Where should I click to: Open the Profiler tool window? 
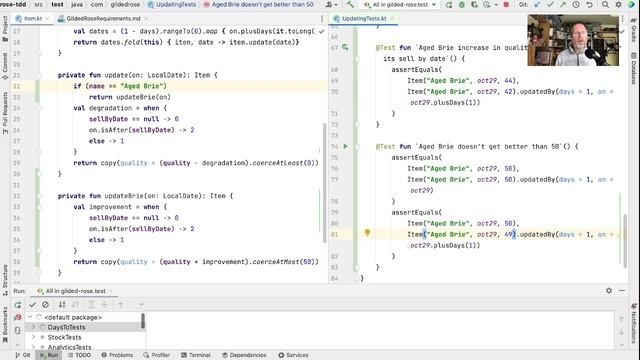coord(157,355)
